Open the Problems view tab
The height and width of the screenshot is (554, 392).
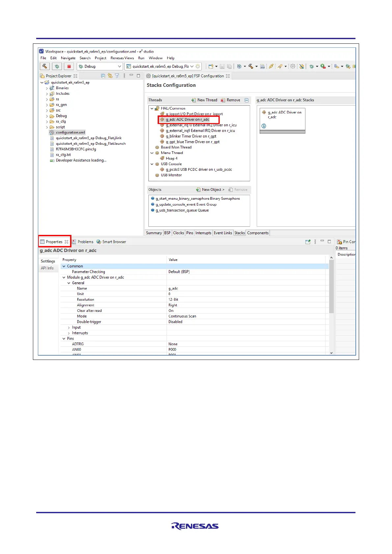click(83, 242)
